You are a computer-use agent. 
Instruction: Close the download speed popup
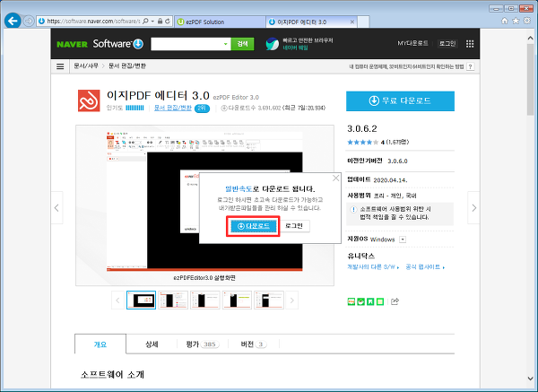pyautogui.click(x=336, y=178)
